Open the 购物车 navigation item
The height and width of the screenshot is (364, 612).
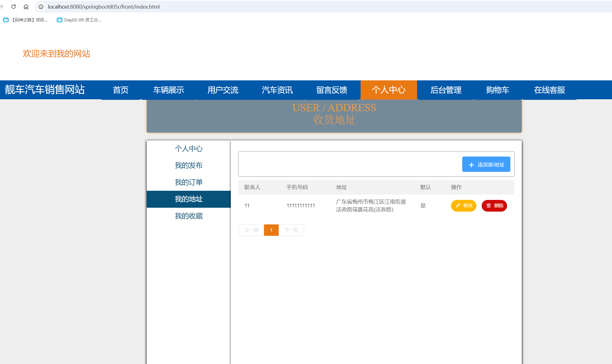click(x=498, y=90)
